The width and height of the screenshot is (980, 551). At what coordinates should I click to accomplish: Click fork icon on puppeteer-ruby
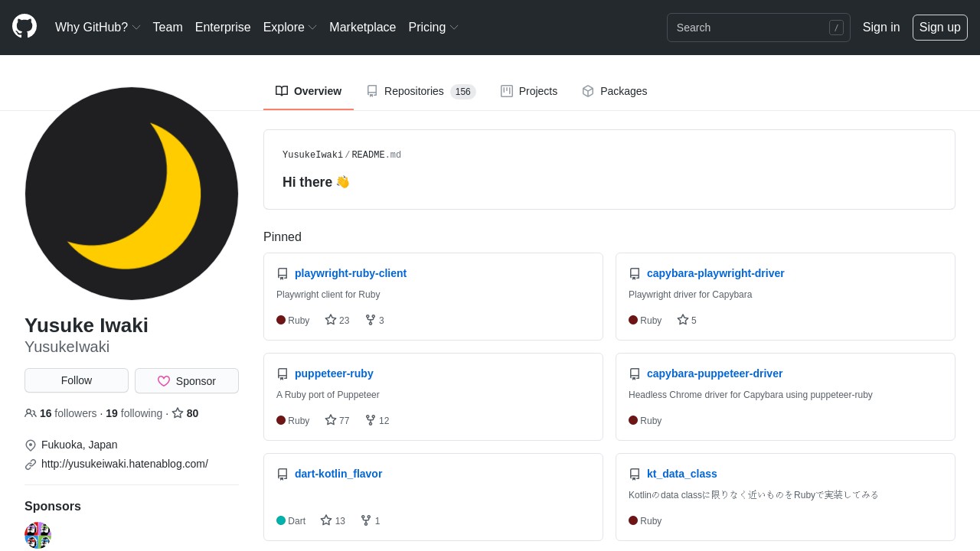(371, 420)
